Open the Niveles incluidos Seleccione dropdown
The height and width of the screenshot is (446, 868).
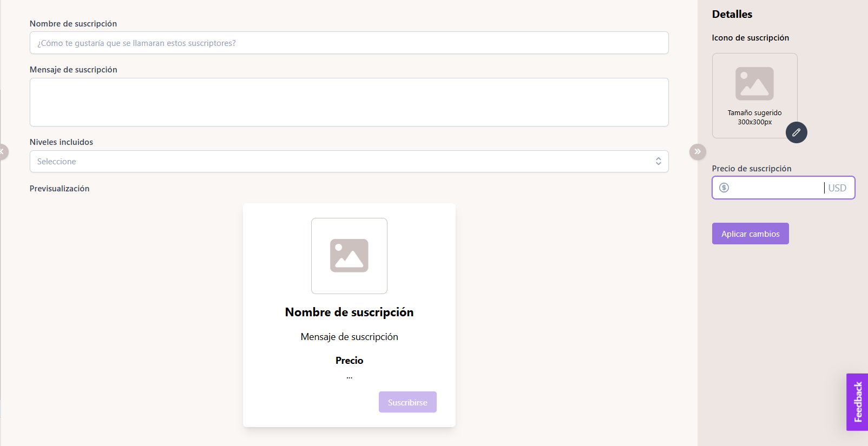pyautogui.click(x=341, y=161)
